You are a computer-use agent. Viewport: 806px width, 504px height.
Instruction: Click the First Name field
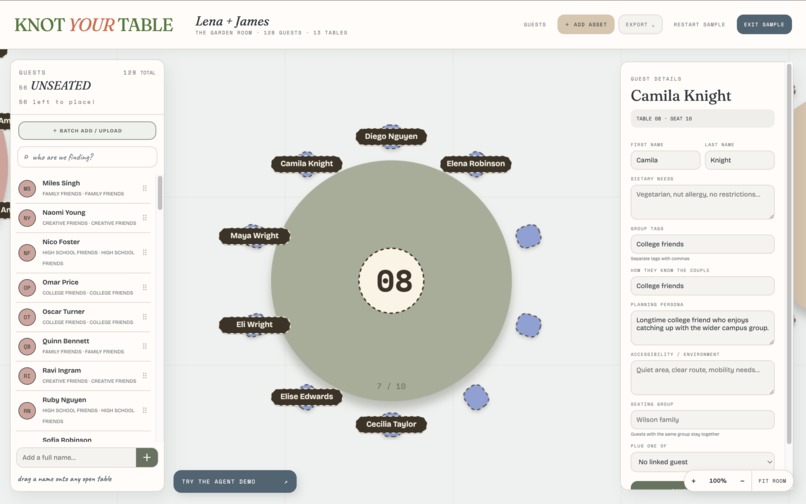coord(665,160)
